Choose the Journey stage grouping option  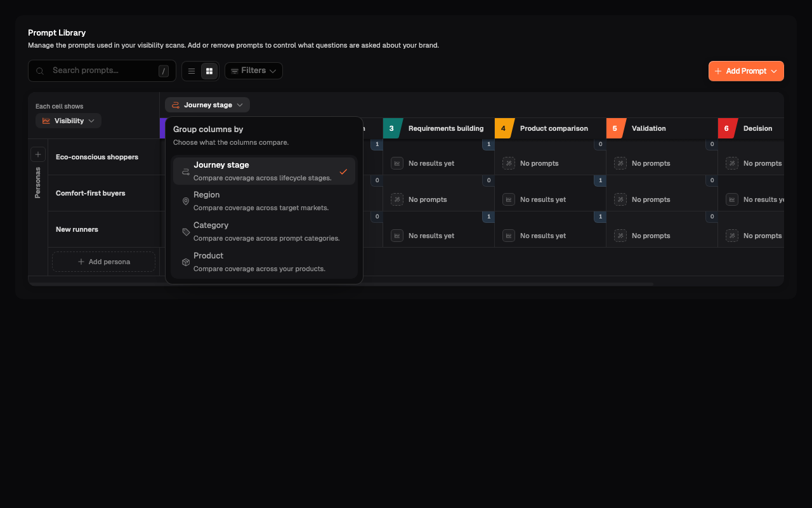(x=264, y=171)
